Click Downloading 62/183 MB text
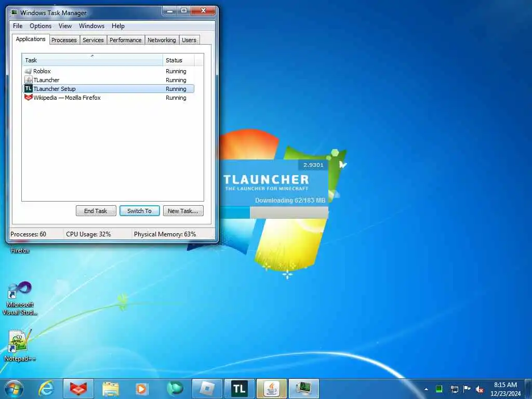This screenshot has height=399, width=532. click(290, 200)
